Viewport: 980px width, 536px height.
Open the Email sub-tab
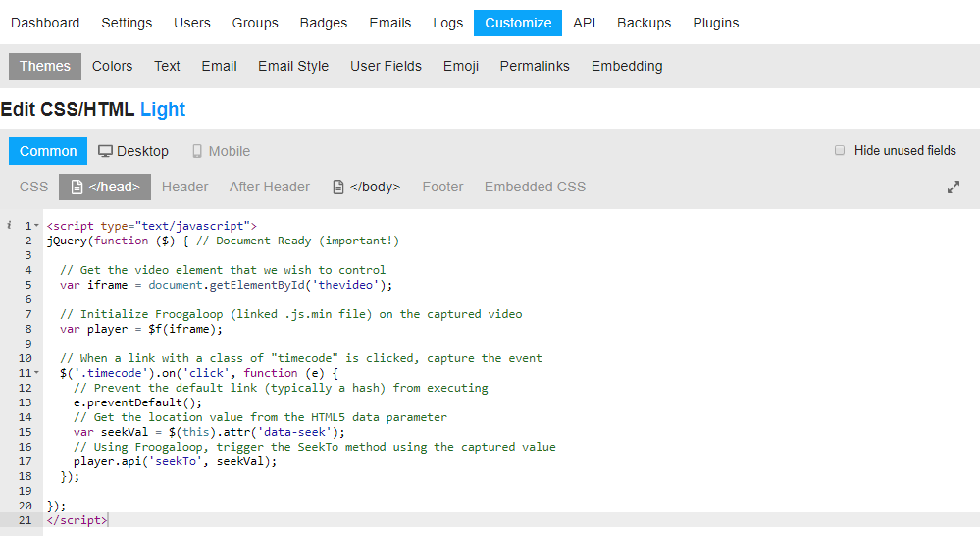click(219, 67)
